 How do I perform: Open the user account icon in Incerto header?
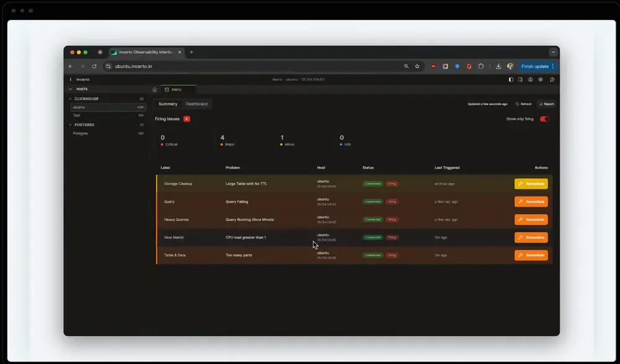(531, 79)
